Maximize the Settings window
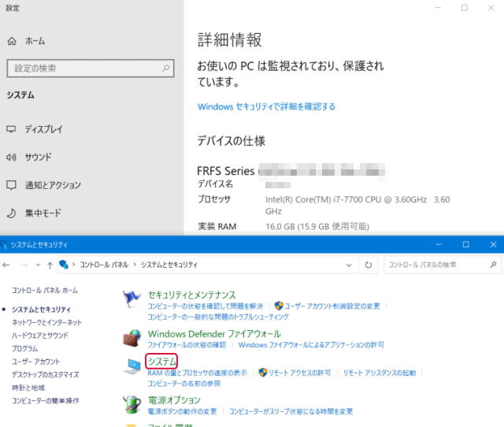Viewport: 504px width, 427px height. 465,8
